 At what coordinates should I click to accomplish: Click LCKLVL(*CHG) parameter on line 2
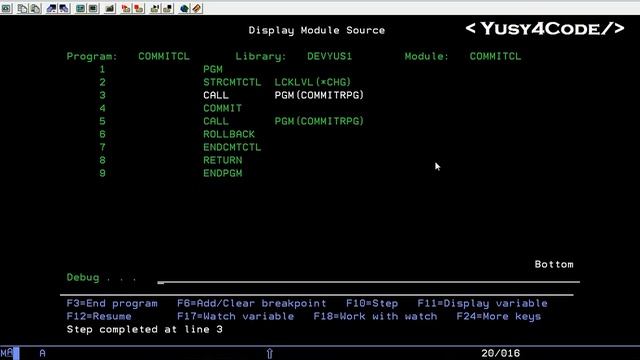[312, 82]
